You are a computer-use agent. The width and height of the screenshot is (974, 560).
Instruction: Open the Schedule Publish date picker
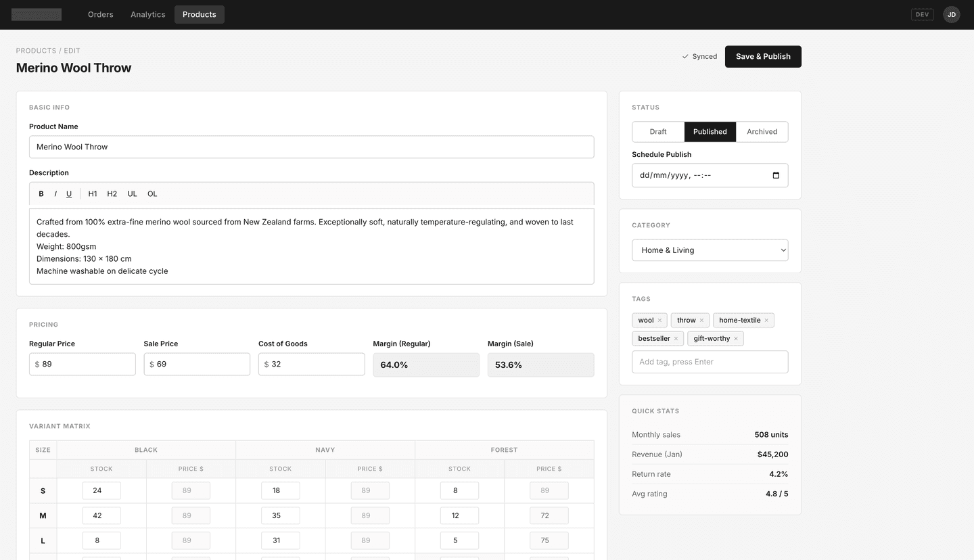coord(775,175)
